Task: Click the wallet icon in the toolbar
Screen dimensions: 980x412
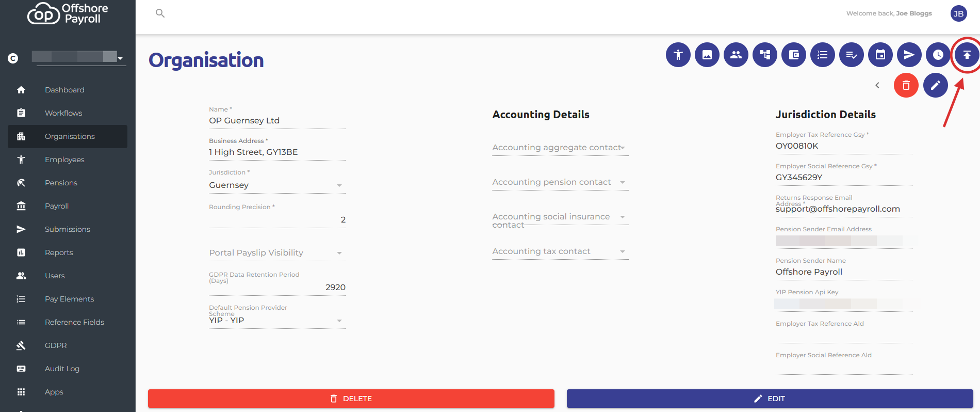Action: (x=794, y=55)
